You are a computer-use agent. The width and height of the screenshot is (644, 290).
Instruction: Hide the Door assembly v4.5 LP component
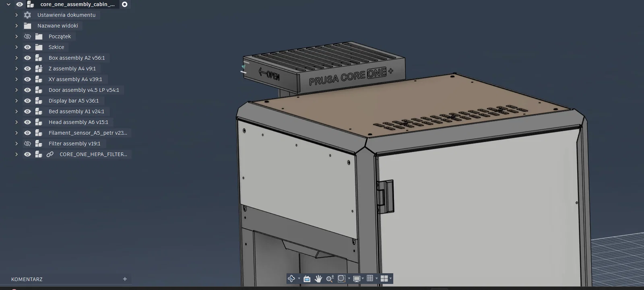click(x=27, y=90)
